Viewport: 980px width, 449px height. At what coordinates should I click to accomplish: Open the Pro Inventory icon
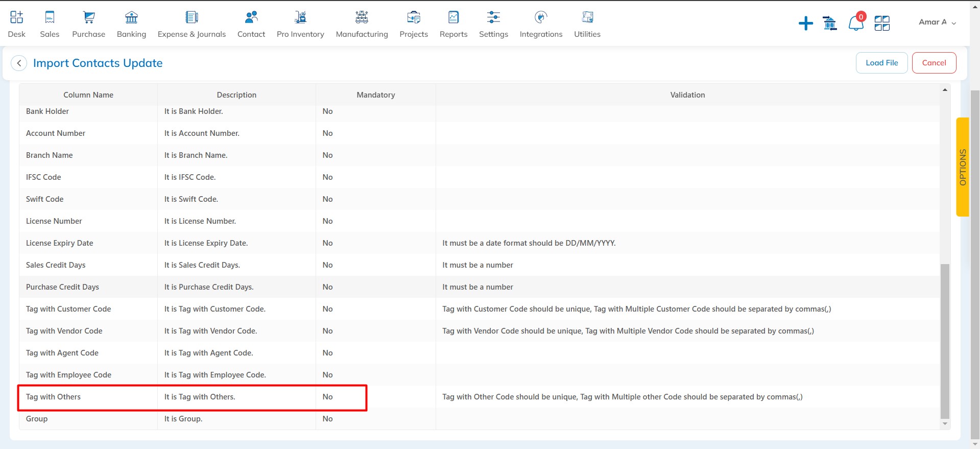[300, 18]
